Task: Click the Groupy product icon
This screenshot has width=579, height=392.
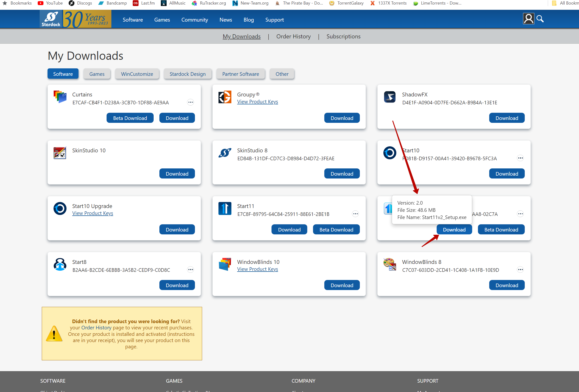Action: click(225, 97)
